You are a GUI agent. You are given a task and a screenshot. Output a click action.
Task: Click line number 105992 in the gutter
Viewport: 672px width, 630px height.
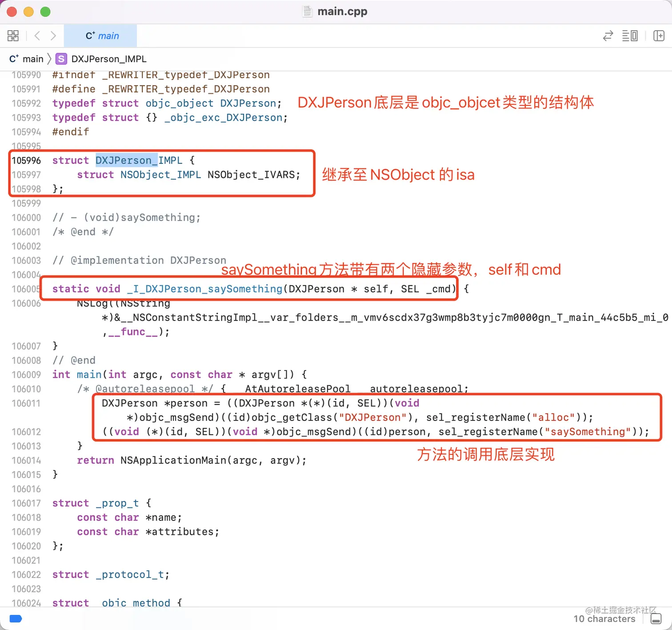tap(26, 103)
